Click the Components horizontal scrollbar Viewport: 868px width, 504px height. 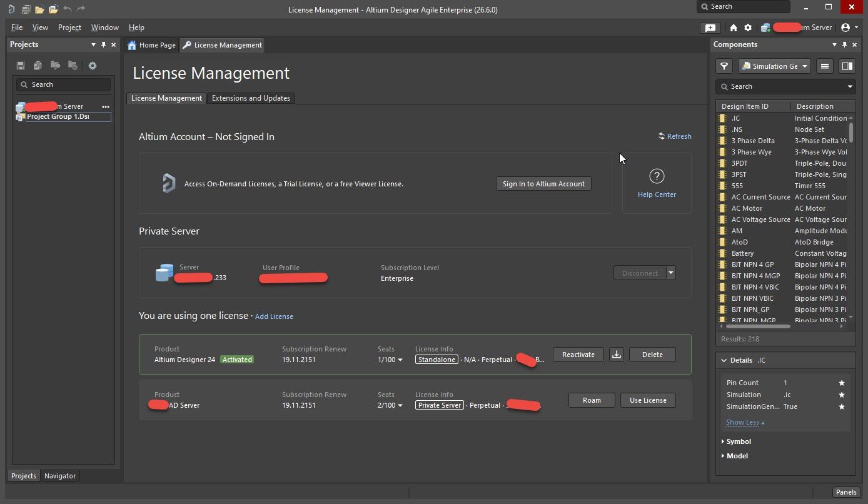click(x=758, y=326)
